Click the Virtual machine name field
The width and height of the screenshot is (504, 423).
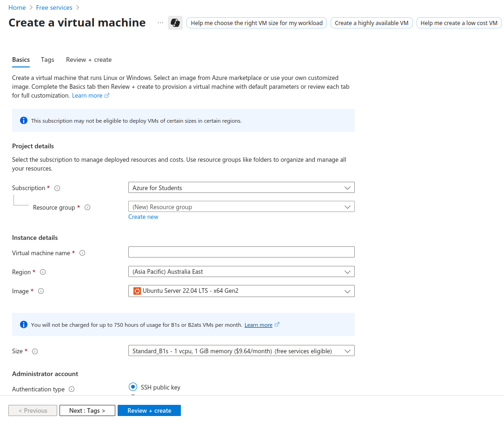click(241, 252)
